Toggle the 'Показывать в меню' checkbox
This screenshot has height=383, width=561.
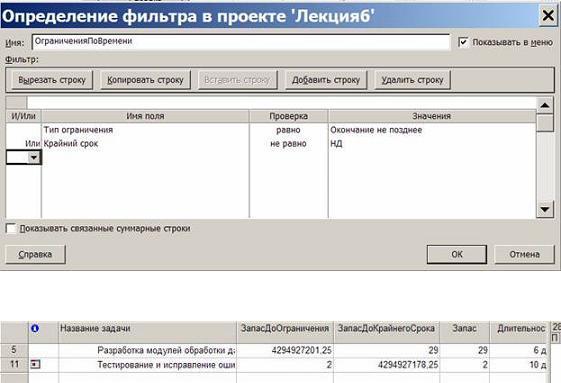[x=463, y=42]
